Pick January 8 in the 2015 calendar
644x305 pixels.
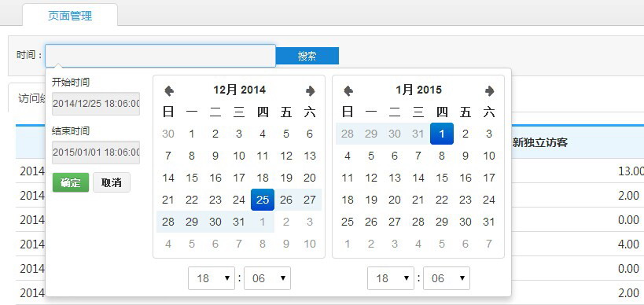click(441, 156)
